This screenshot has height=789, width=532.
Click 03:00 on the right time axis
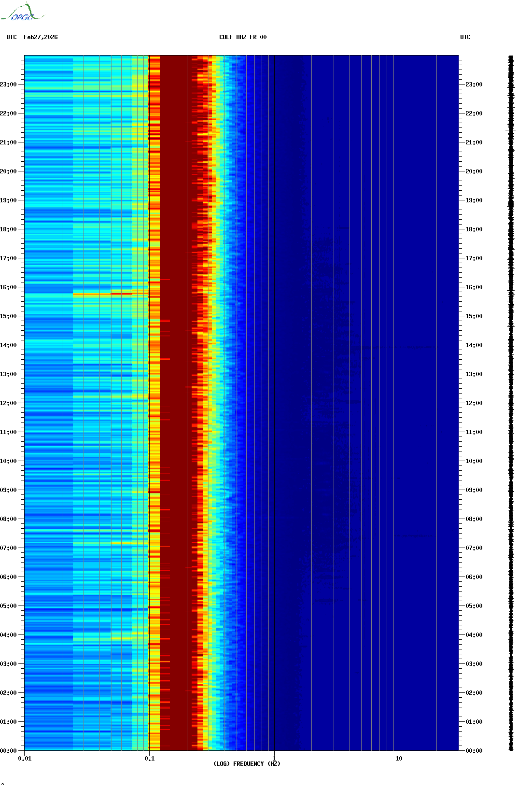474,664
